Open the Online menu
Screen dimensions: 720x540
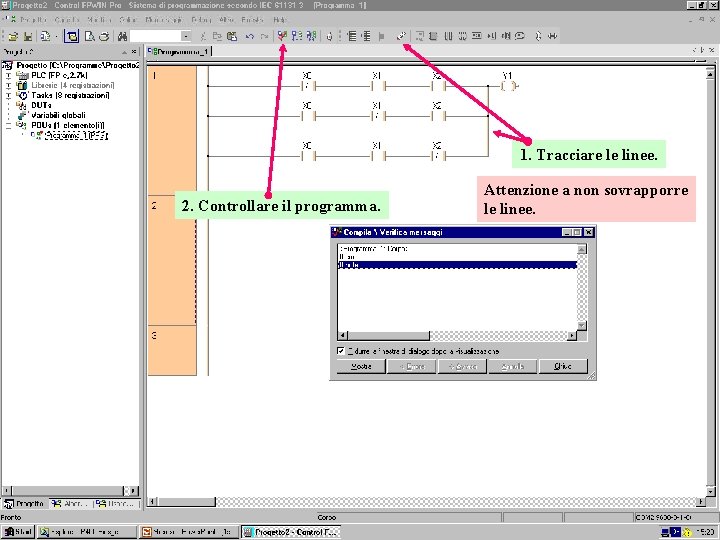tap(129, 20)
